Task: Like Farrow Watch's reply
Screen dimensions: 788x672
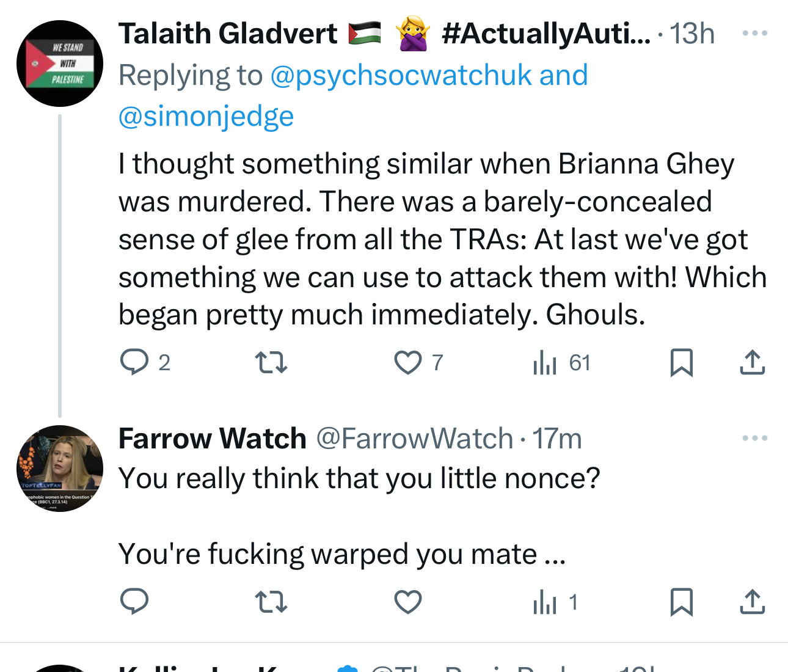Action: (x=407, y=602)
